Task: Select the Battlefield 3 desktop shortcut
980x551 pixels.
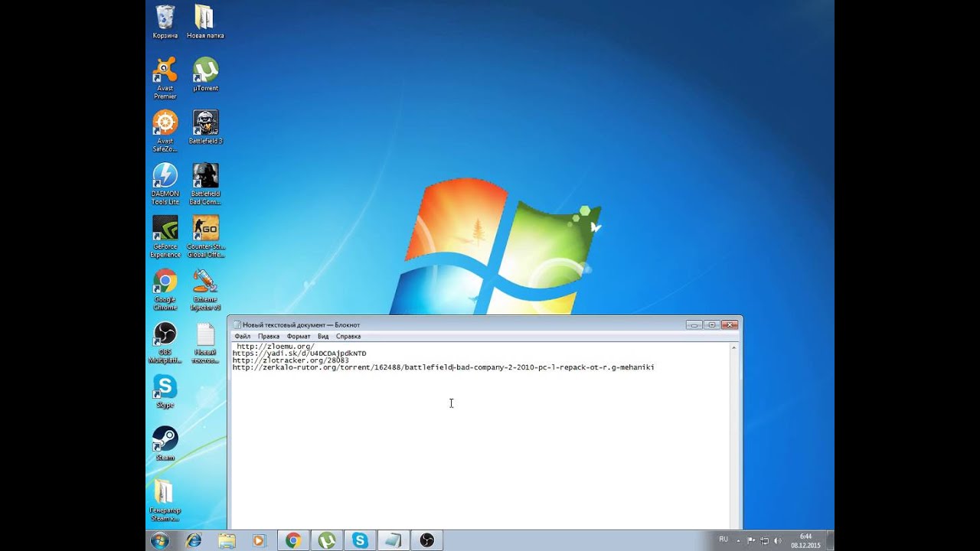Action: [x=205, y=127]
